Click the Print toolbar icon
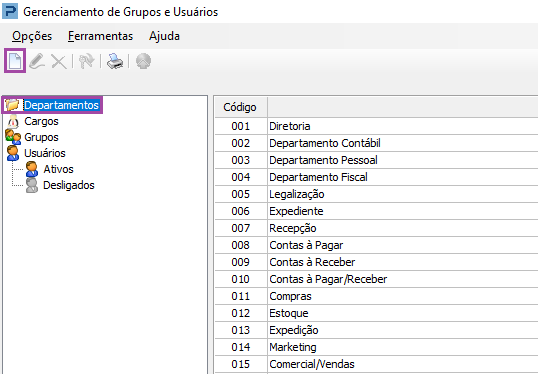 pyautogui.click(x=115, y=61)
